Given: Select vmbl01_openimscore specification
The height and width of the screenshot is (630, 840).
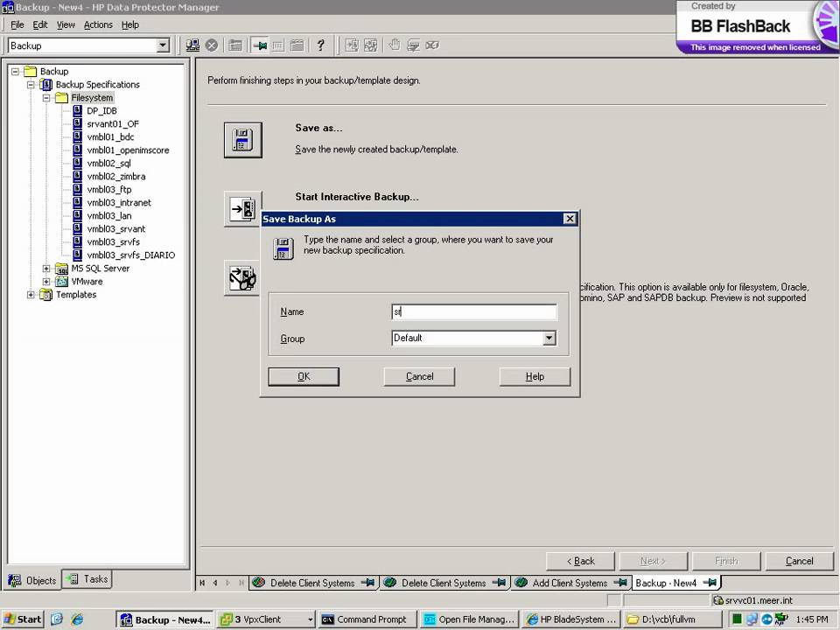Looking at the screenshot, I should click(128, 150).
